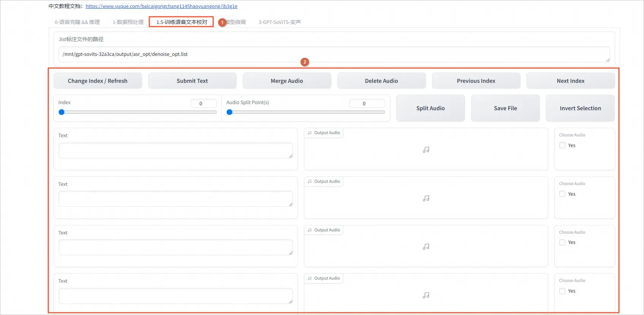Click the Submit Text button
The width and height of the screenshot is (644, 315).
click(x=192, y=81)
